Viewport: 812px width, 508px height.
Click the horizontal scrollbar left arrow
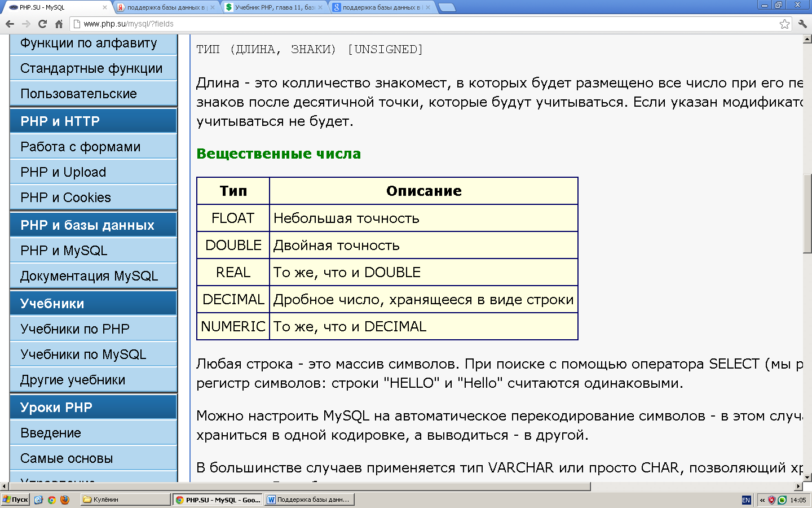pos(5,486)
